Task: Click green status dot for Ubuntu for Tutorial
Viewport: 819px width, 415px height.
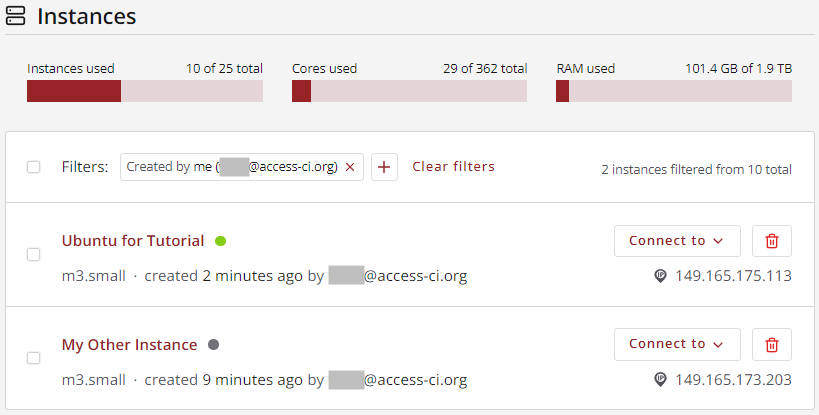Action: [221, 241]
